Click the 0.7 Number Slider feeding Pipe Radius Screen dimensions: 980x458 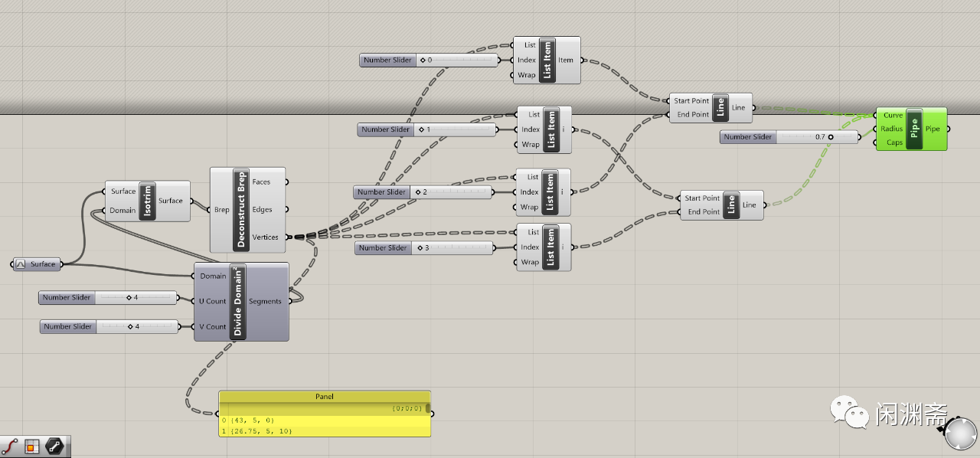pos(789,137)
